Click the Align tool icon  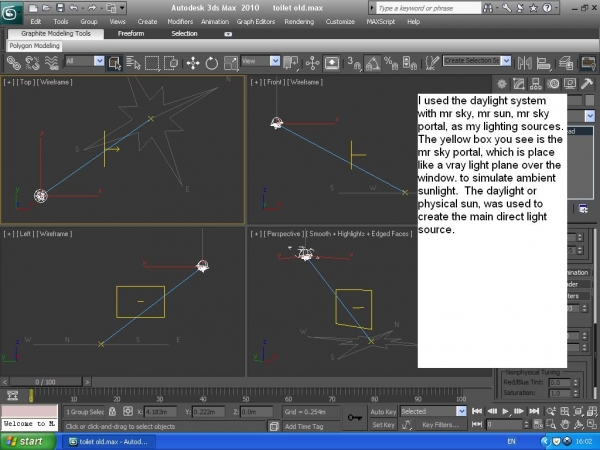tap(543, 63)
